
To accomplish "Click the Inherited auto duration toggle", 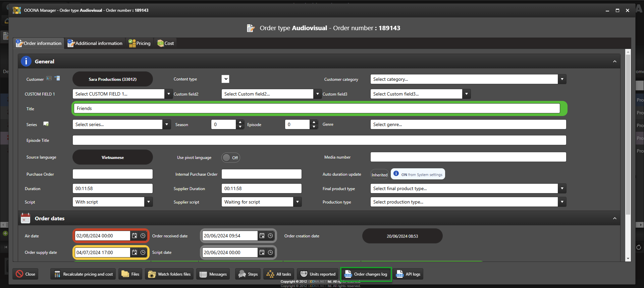I will click(379, 175).
